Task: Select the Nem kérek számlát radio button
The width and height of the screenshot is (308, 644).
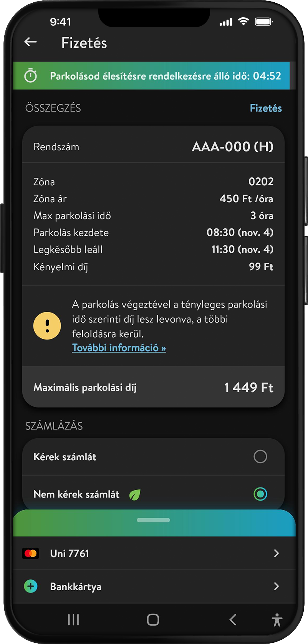Action: pyautogui.click(x=260, y=494)
